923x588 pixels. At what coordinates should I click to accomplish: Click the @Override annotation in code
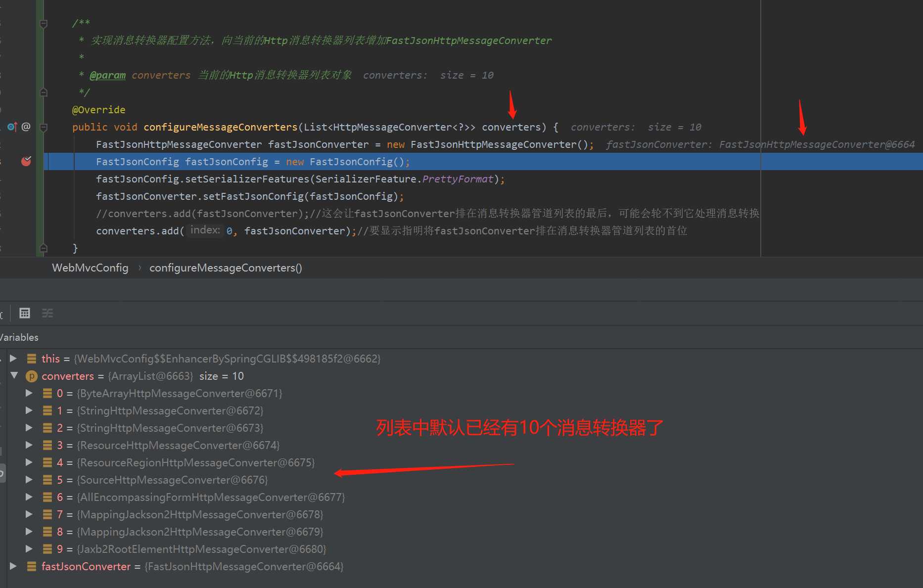click(99, 110)
